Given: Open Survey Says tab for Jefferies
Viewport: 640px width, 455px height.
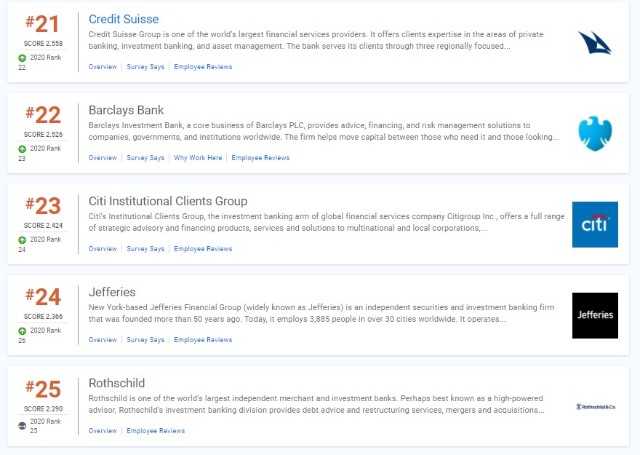Looking at the screenshot, I should click(145, 340).
